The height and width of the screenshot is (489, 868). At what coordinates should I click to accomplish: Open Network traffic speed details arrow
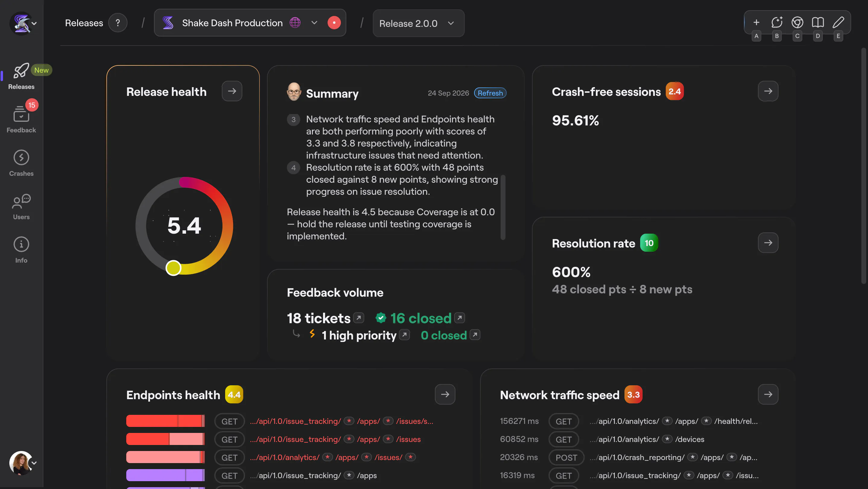768,394
